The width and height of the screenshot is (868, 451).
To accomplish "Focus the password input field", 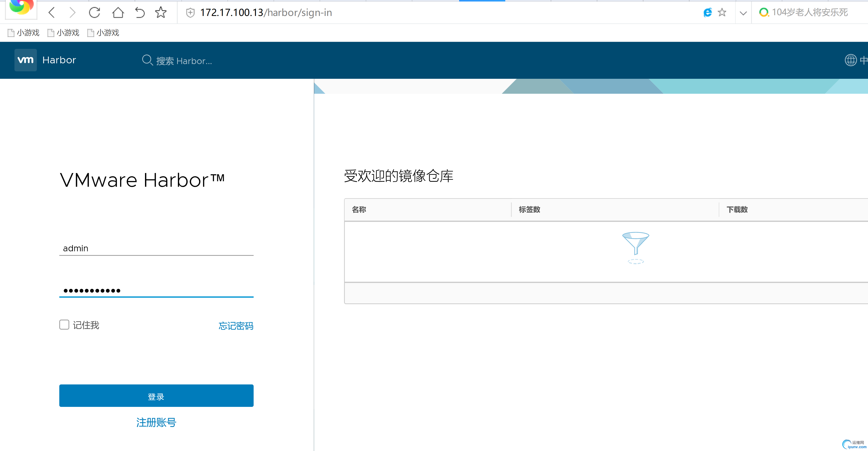I will (156, 290).
